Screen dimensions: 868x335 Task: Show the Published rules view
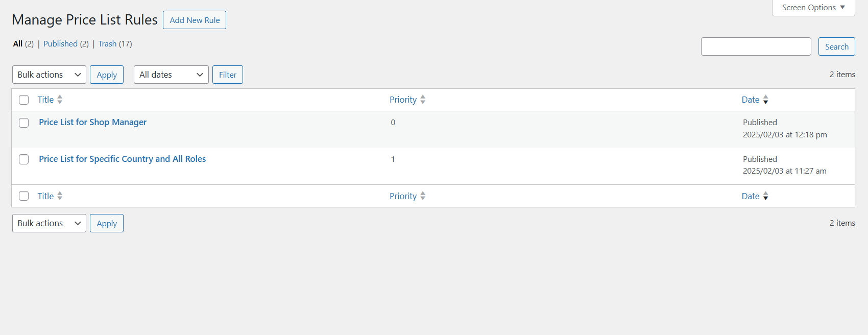(60, 44)
